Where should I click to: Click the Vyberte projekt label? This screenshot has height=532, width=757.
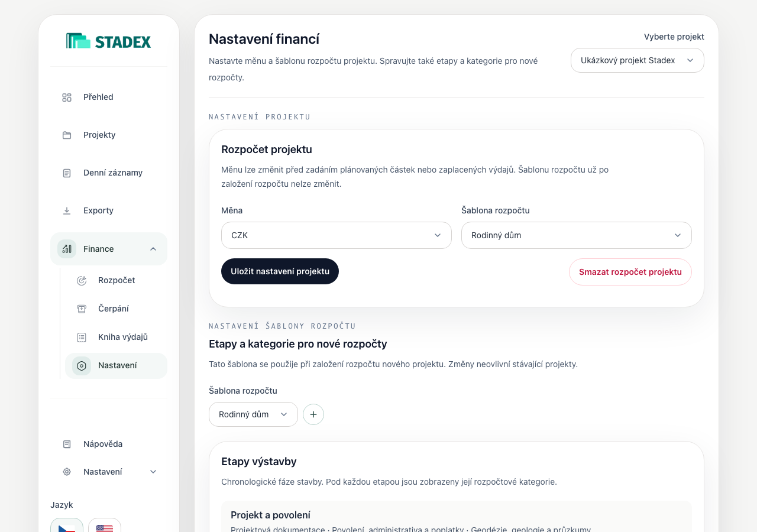click(674, 37)
